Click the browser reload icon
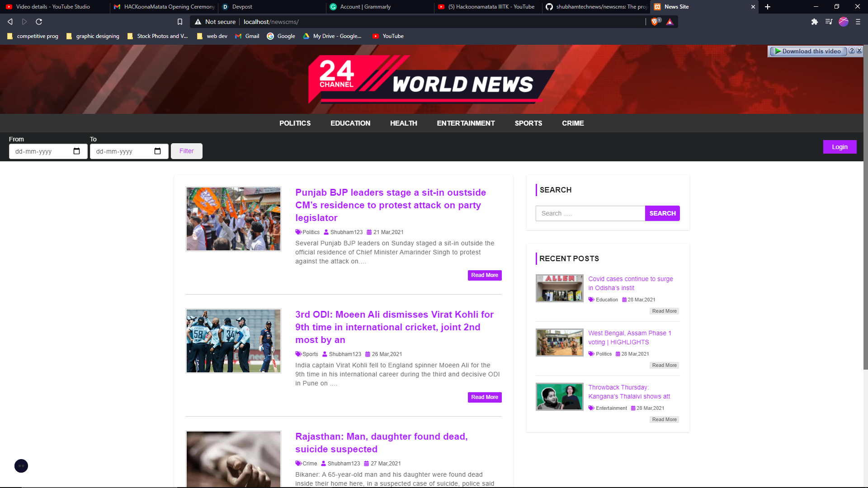Viewport: 868px width, 488px height. click(x=39, y=22)
